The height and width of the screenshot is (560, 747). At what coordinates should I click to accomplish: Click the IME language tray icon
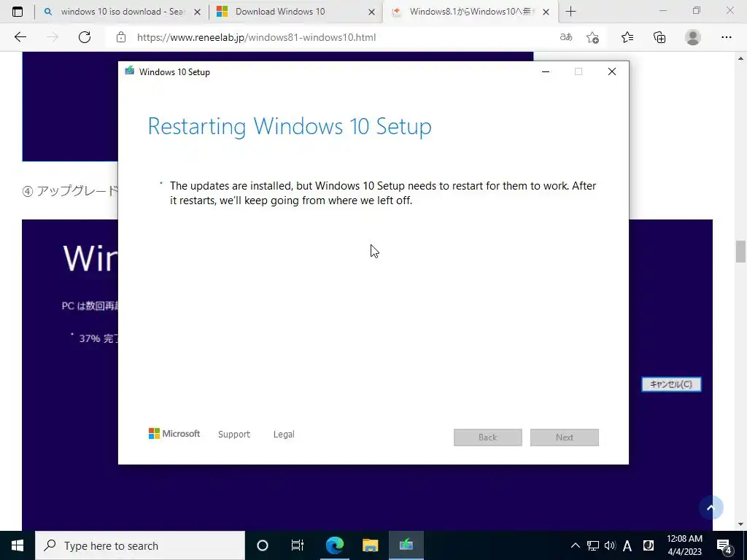pyautogui.click(x=648, y=545)
